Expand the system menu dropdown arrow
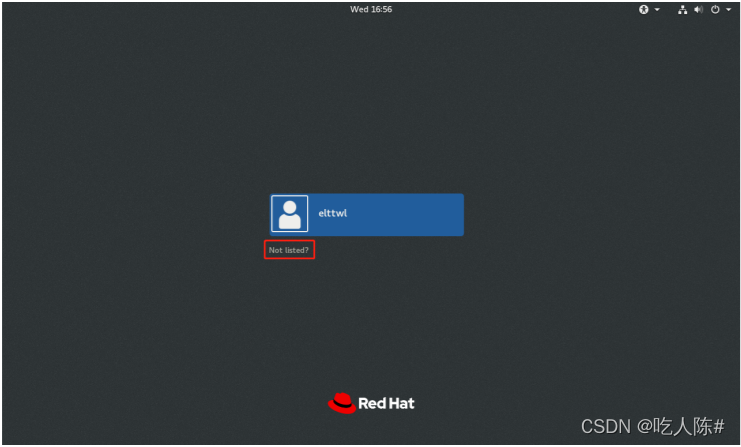Image resolution: width=741 pixels, height=447 pixels. coord(728,9)
